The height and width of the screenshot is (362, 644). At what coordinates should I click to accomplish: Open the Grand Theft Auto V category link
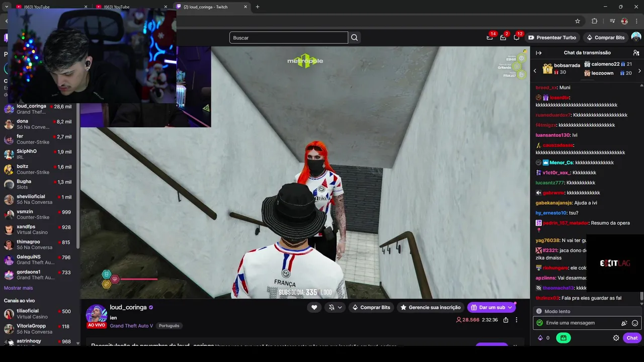[131, 326]
